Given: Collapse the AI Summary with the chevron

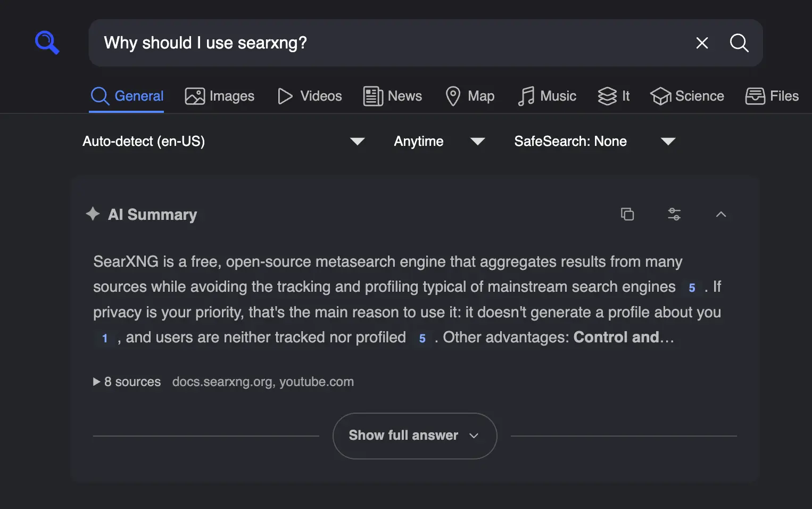Looking at the screenshot, I should [721, 214].
